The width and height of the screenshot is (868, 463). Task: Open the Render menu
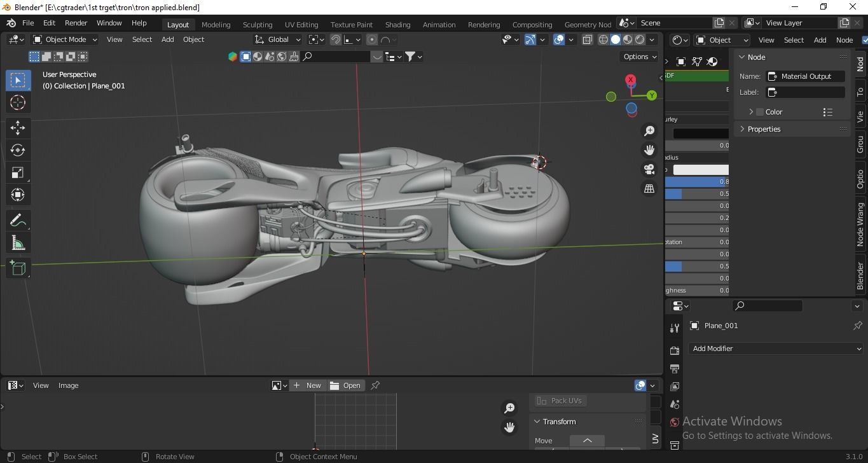click(x=76, y=23)
